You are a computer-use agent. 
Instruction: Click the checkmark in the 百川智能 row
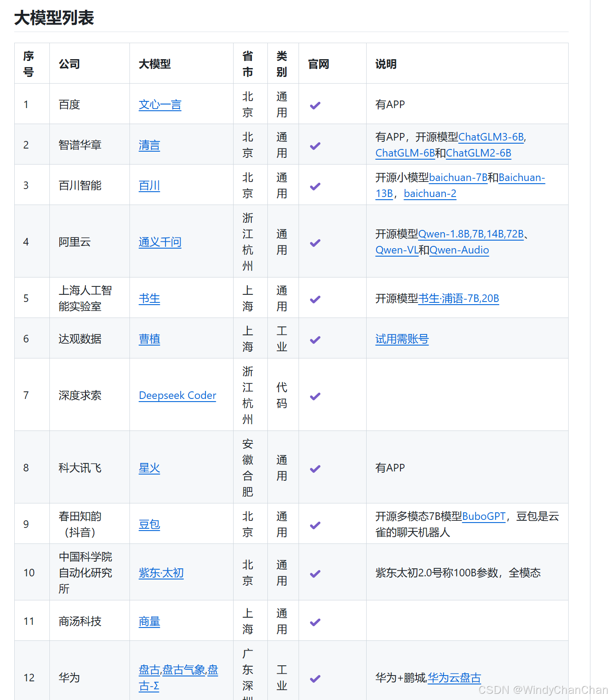tap(315, 186)
